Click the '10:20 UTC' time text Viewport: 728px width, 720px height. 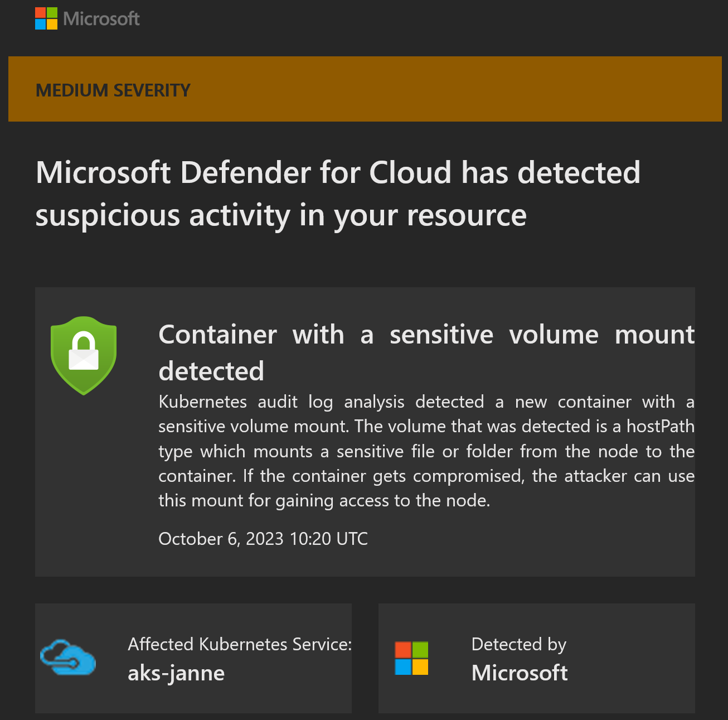tap(329, 539)
